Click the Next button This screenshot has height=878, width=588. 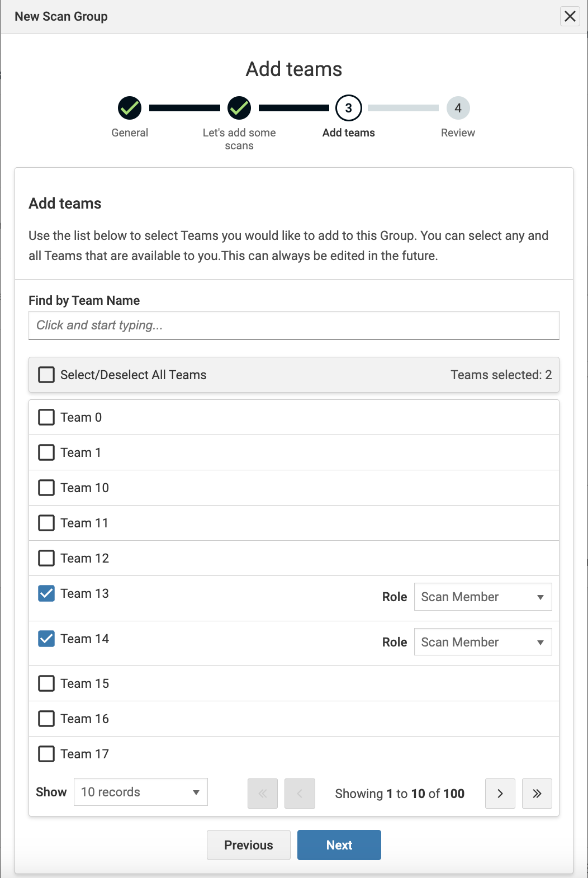pos(339,845)
